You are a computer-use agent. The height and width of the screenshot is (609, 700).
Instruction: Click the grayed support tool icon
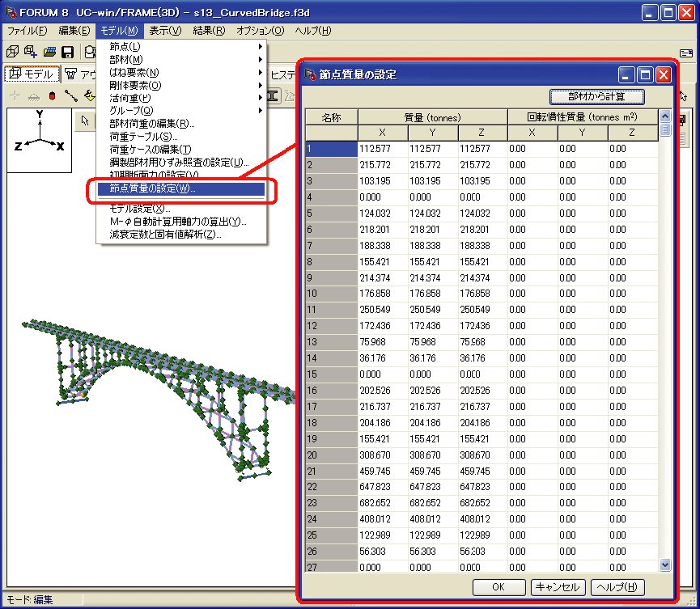pos(33,96)
